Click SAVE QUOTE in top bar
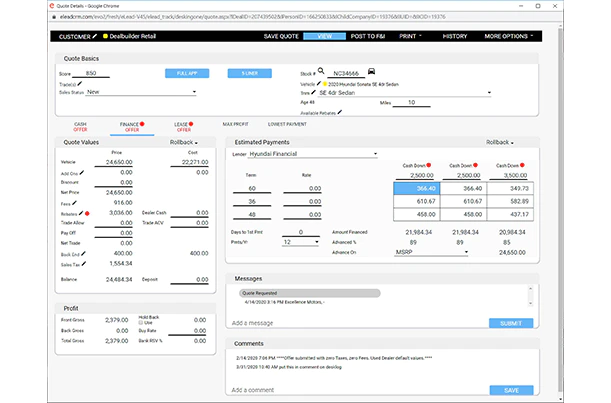 pos(281,36)
